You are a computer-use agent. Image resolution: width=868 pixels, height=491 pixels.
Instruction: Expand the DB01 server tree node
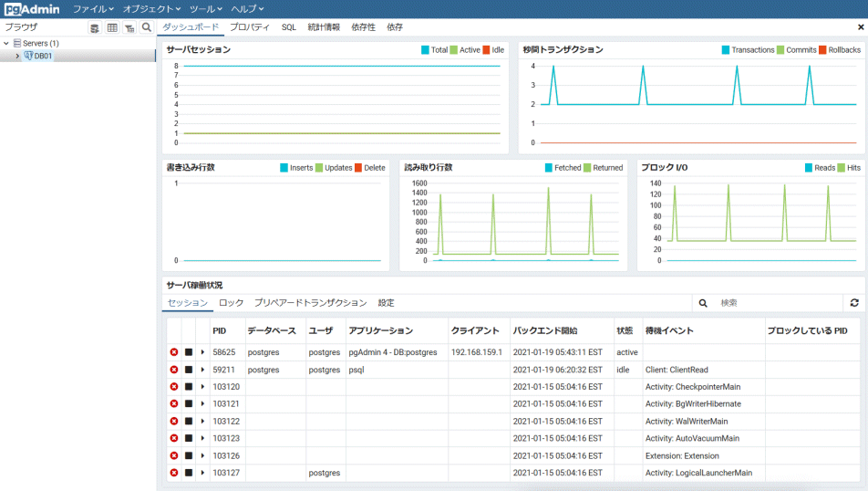17,57
